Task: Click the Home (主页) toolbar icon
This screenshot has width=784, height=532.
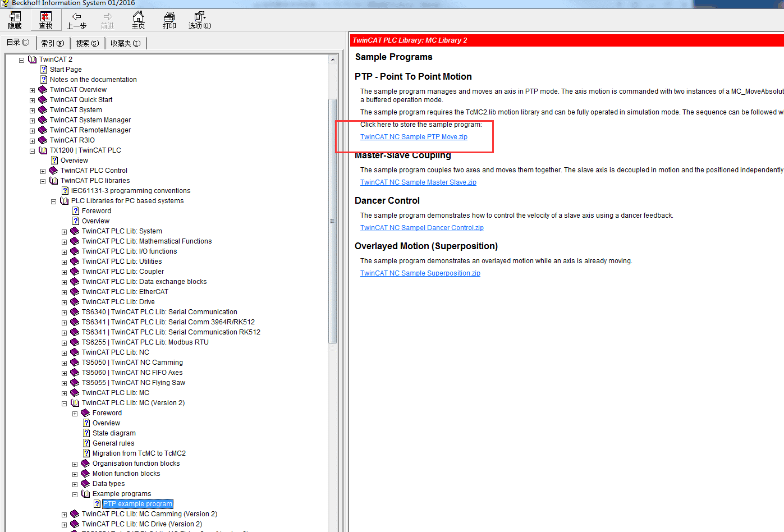Action: [x=138, y=20]
